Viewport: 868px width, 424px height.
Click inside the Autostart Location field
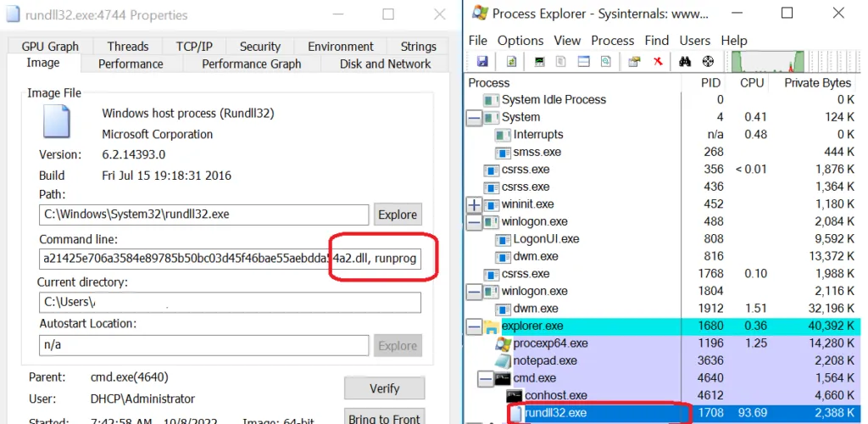pos(203,345)
